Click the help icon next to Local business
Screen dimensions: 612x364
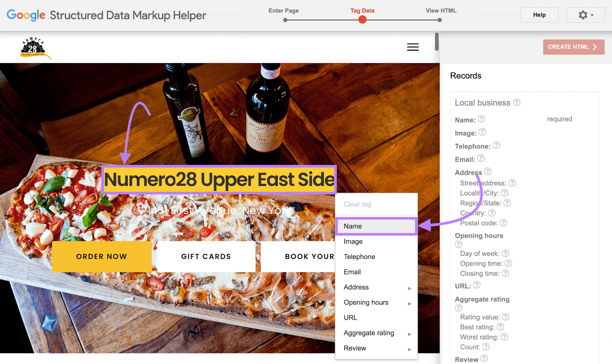click(517, 102)
